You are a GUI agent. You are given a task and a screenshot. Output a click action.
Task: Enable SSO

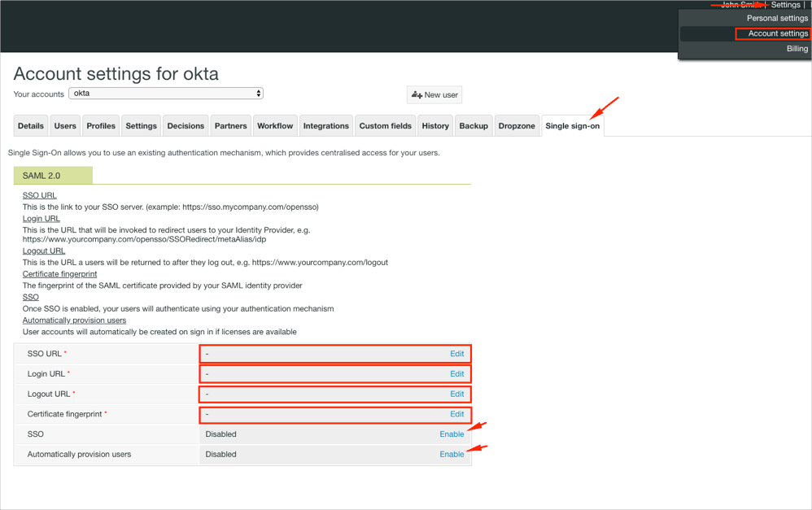pyautogui.click(x=452, y=434)
